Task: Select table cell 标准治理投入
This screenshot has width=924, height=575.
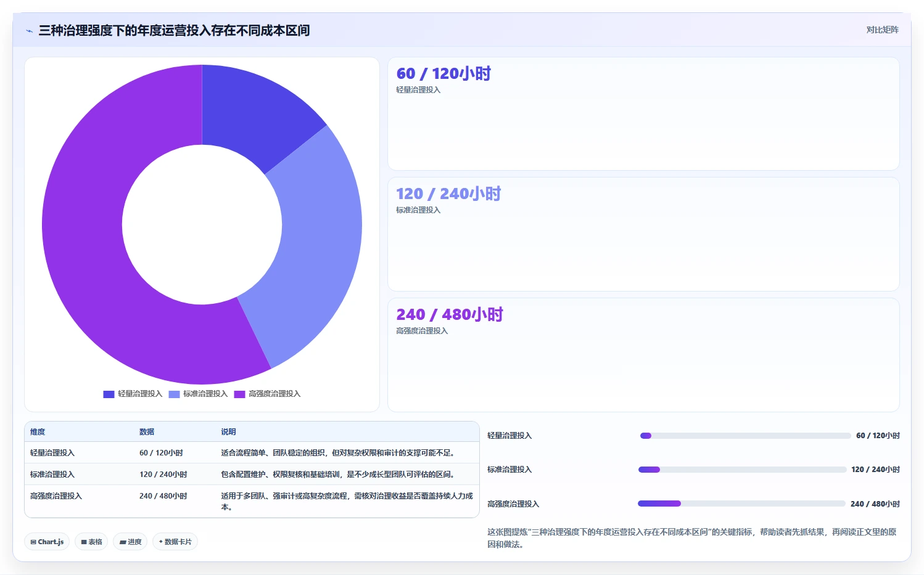Action: point(52,475)
